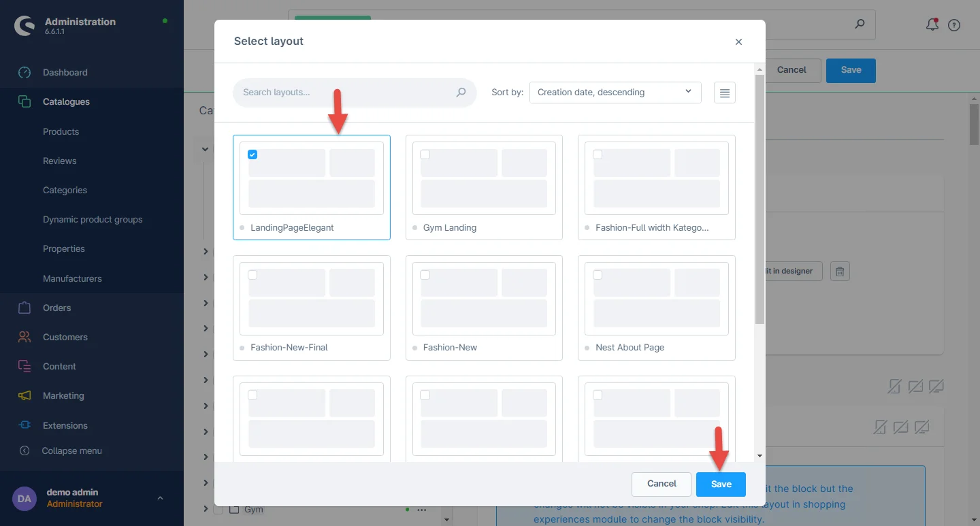This screenshot has width=980, height=526.
Task: Focus the Search layouts input field
Action: coord(344,93)
